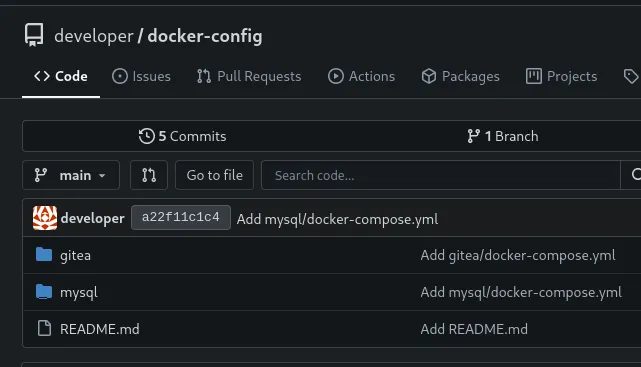This screenshot has width=641, height=367.
Task: Go to the Actions tab
Action: click(361, 76)
